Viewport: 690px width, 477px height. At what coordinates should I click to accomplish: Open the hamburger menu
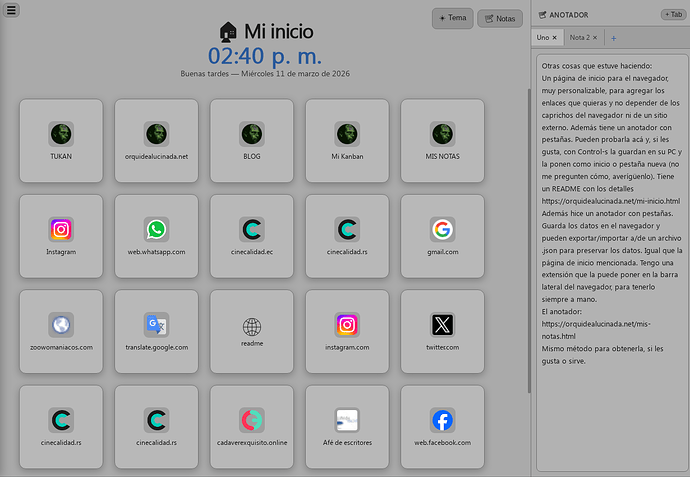pyautogui.click(x=11, y=9)
